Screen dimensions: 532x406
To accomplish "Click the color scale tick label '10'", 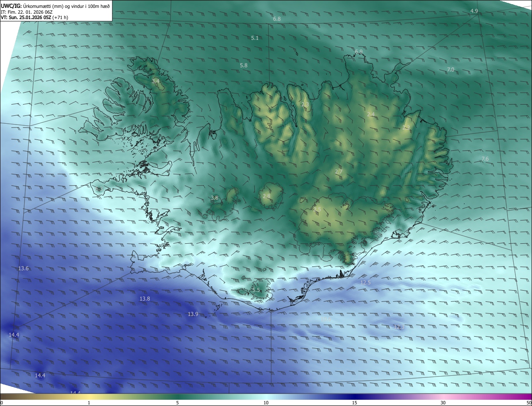I will 266,403.
